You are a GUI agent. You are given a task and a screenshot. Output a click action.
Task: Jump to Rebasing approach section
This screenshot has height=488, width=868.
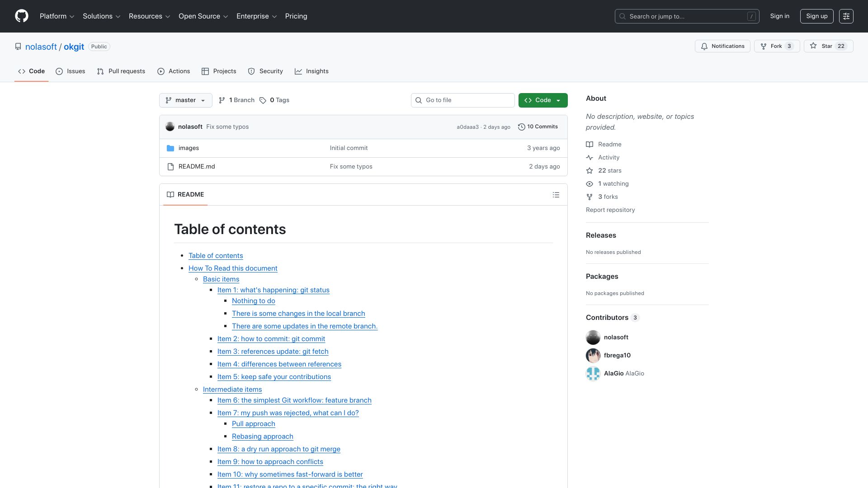(263, 436)
